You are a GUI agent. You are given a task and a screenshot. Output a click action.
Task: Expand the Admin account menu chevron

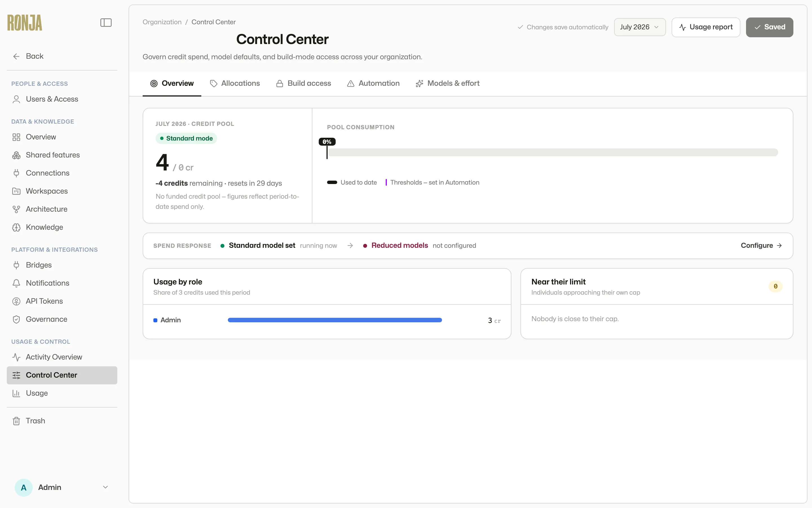pos(105,487)
